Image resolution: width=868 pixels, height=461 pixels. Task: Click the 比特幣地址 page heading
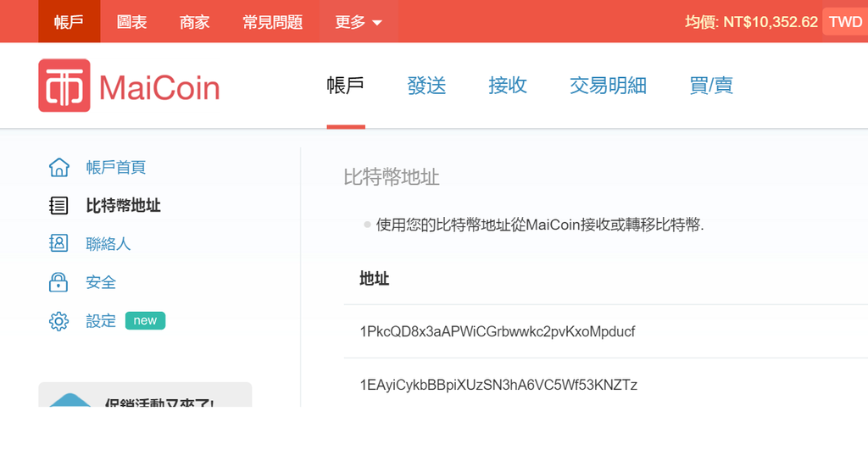click(x=392, y=177)
